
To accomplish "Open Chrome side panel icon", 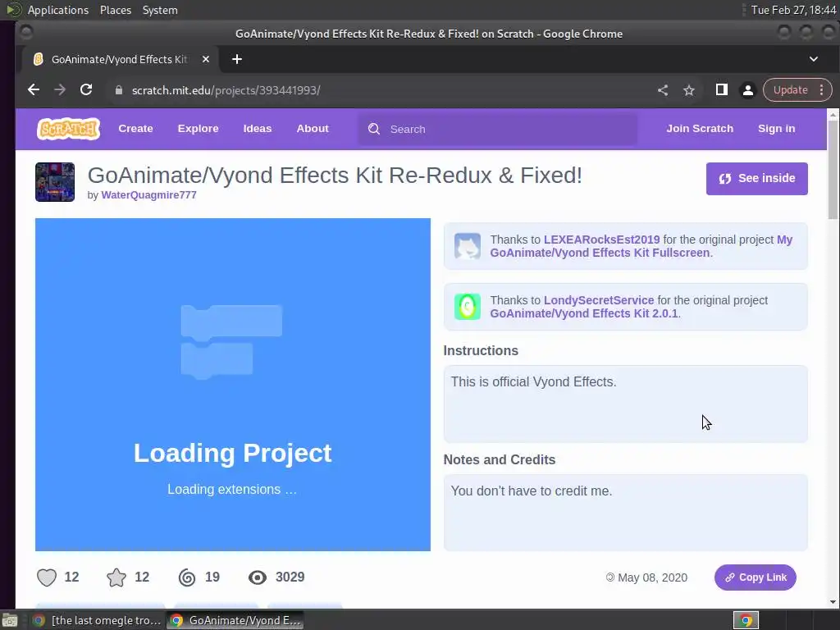I will [722, 90].
